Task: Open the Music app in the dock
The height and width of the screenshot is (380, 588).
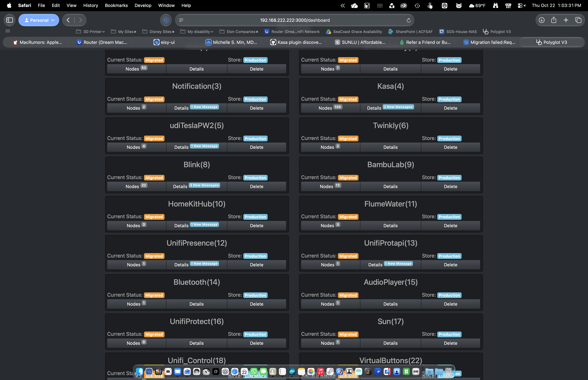Action: (x=321, y=371)
